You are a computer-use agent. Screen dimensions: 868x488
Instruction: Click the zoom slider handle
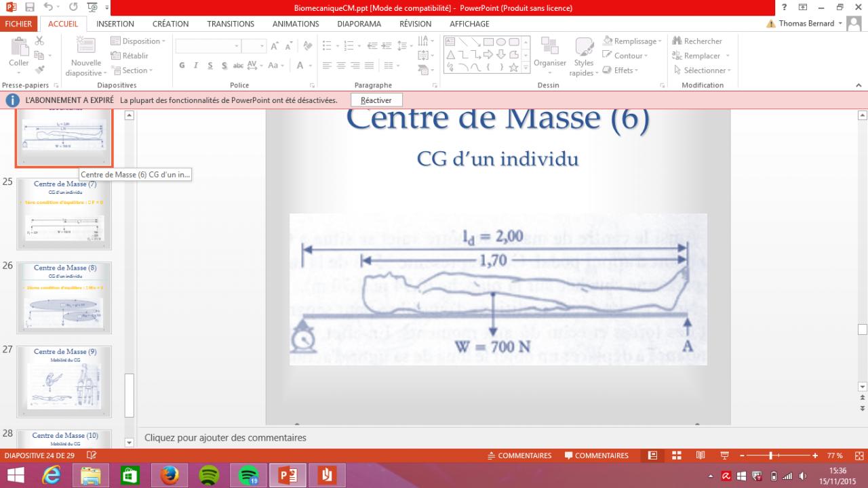772,455
